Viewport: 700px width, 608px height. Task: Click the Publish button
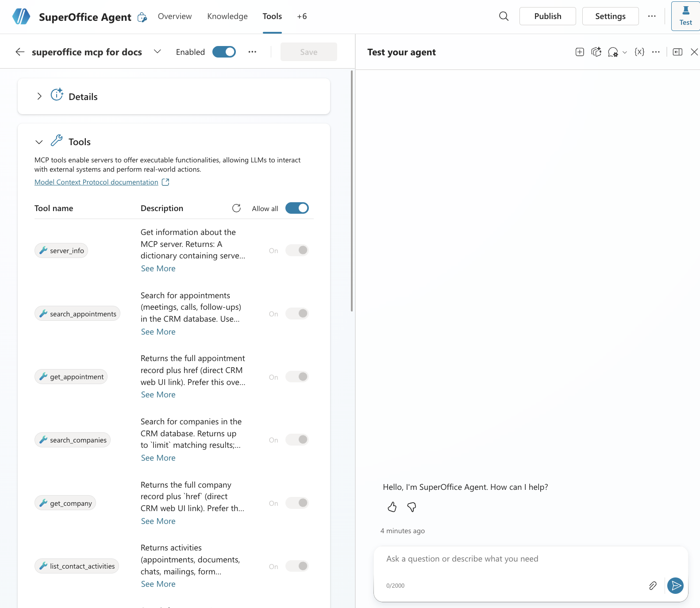tap(547, 16)
